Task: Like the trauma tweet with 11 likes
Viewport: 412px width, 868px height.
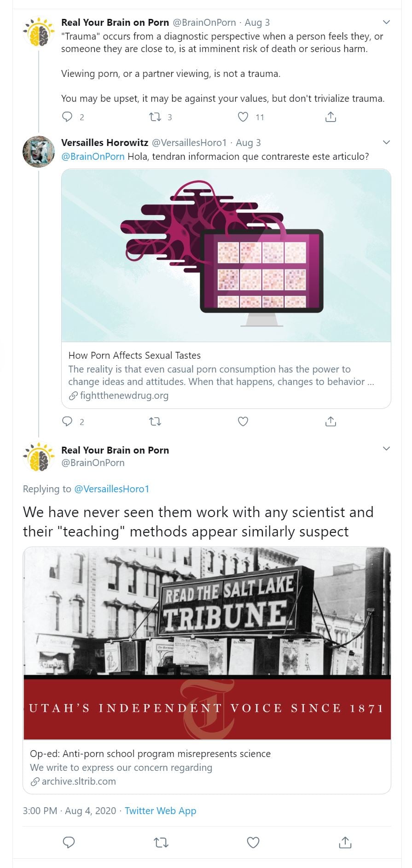Action: 243,117
